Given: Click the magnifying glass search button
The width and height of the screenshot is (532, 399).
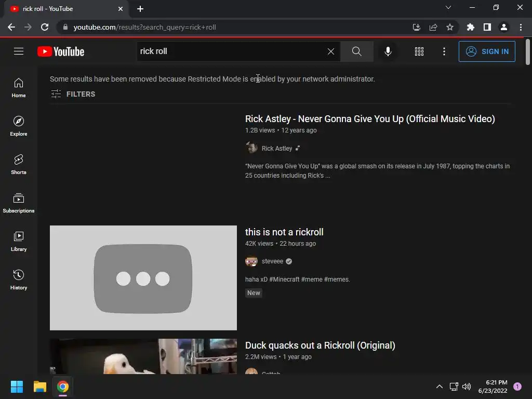Looking at the screenshot, I should click(x=356, y=51).
